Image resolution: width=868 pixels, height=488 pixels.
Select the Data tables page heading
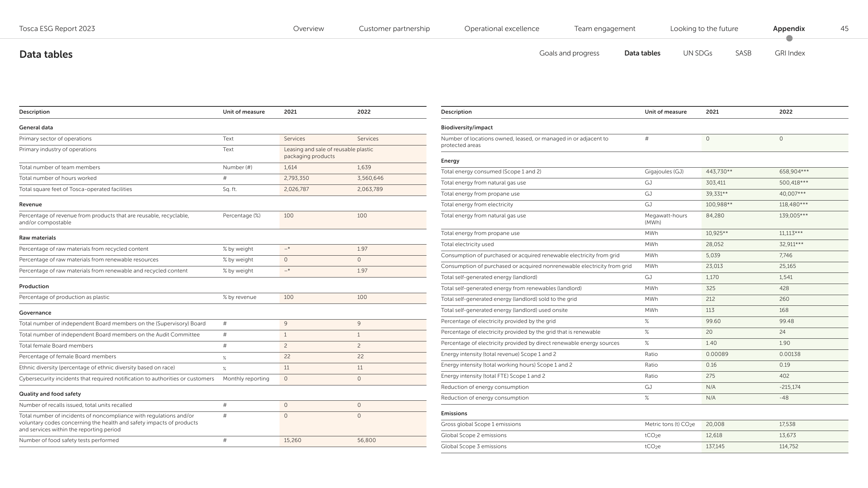[46, 54]
